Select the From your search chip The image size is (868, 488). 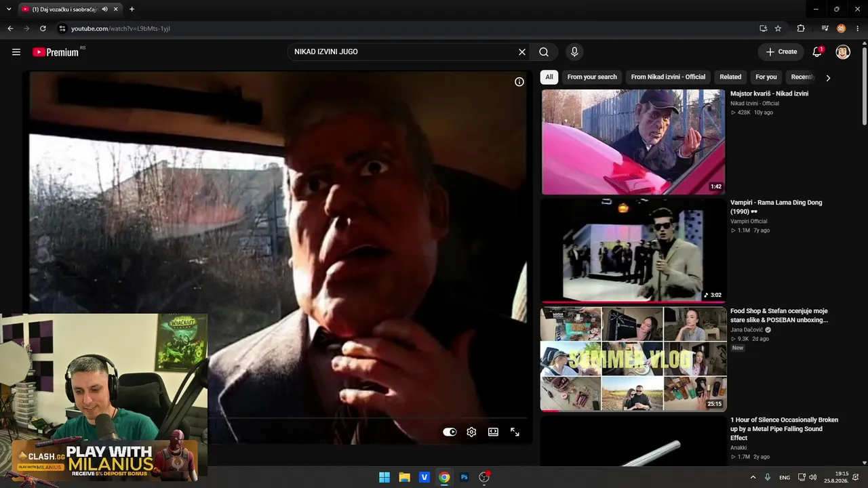click(592, 77)
